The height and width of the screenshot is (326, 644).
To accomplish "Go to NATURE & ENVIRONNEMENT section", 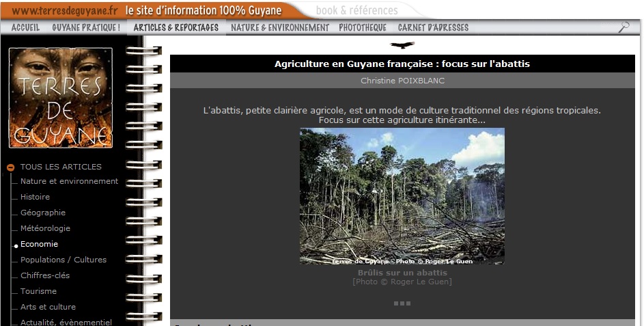I will 280,27.
